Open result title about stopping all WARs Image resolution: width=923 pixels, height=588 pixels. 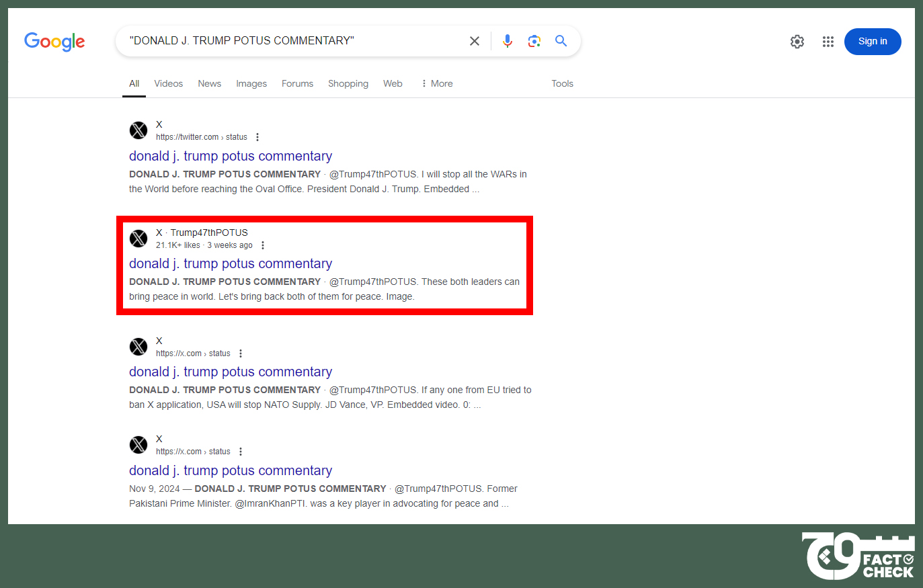pyautogui.click(x=231, y=156)
